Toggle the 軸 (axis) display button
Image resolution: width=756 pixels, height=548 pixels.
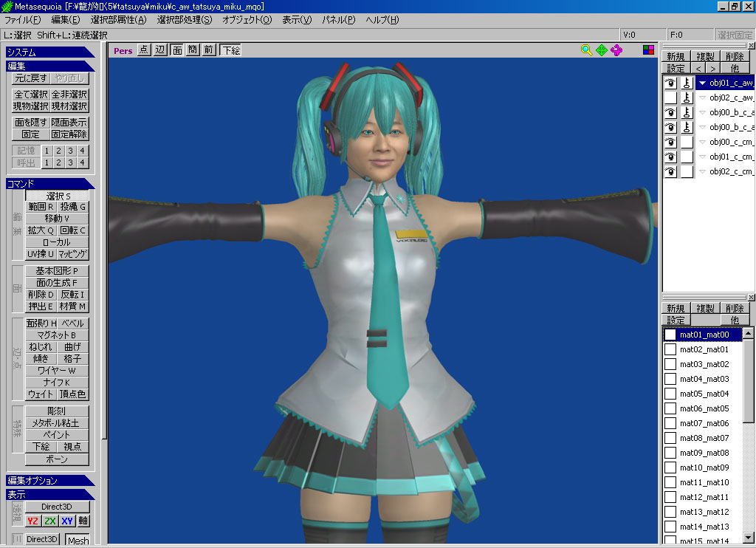pyautogui.click(x=83, y=521)
